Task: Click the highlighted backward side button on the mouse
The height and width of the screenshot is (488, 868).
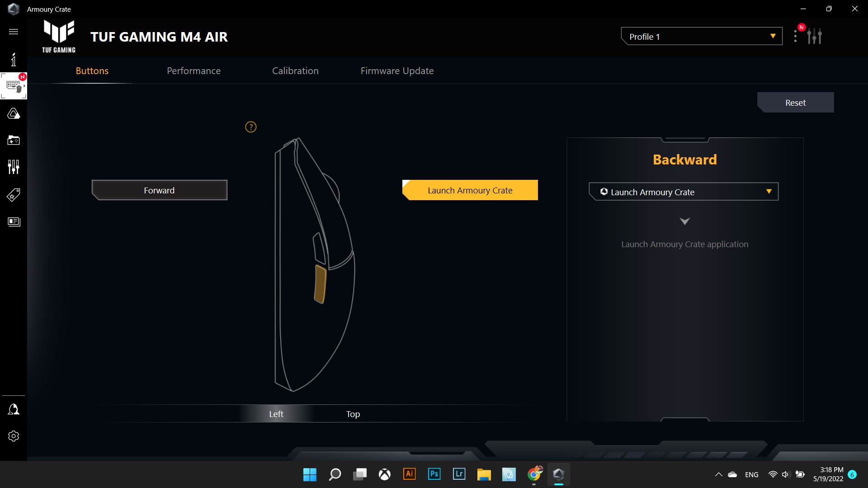Action: (x=320, y=284)
